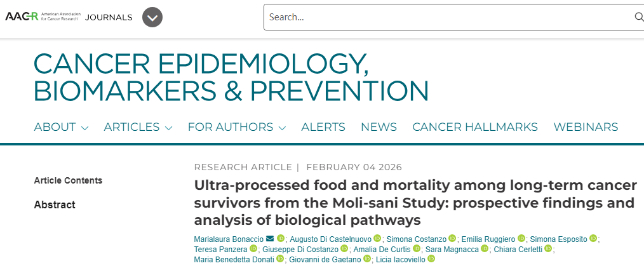Viewport: 644px width, 268px height.
Task: Expand the For Authors menu
Action: 236,127
